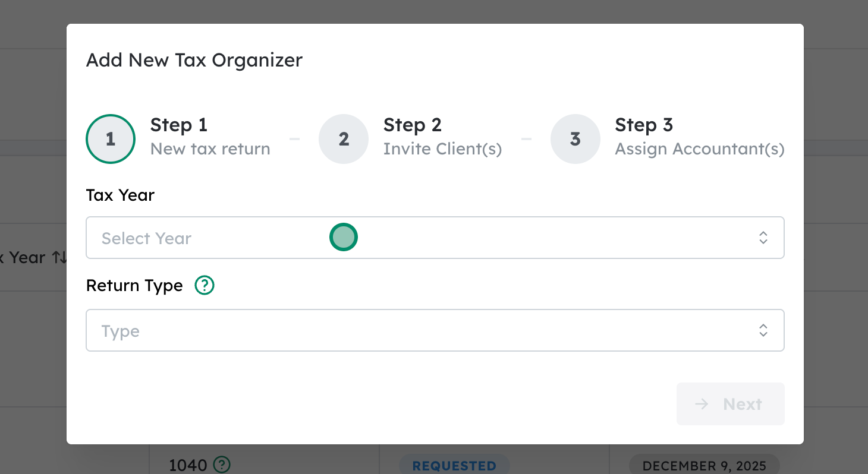Click the Tax Year field label
Viewport: 868px width, 474px height.
click(x=120, y=195)
